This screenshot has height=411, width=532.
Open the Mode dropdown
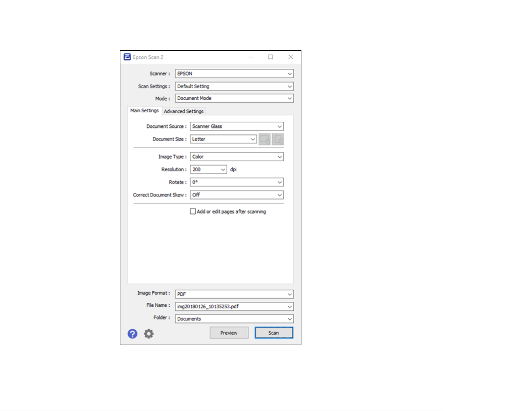234,98
